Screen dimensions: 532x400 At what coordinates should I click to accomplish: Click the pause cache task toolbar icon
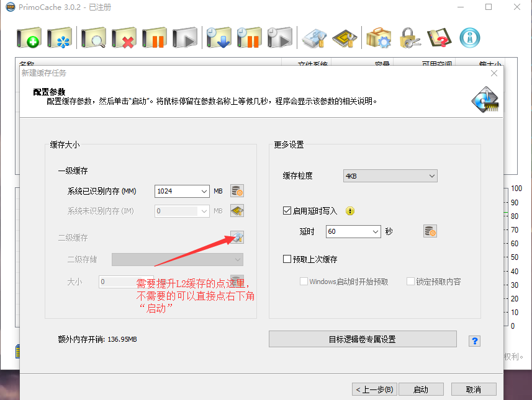point(155,38)
